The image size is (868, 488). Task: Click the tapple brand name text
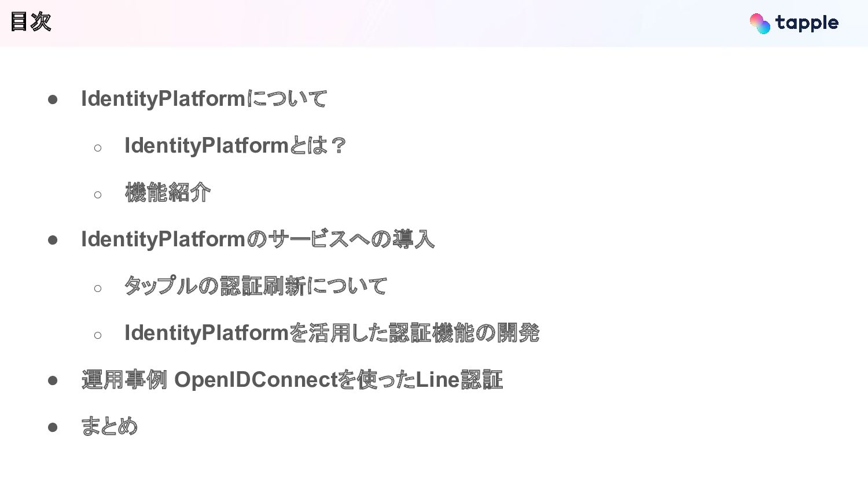click(807, 23)
